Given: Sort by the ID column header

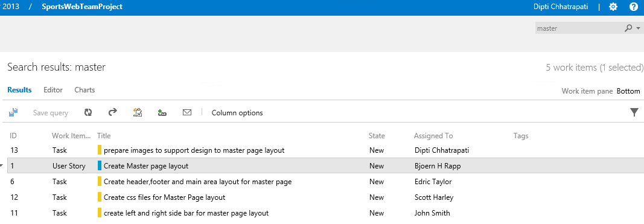Looking at the screenshot, I should click(x=13, y=136).
